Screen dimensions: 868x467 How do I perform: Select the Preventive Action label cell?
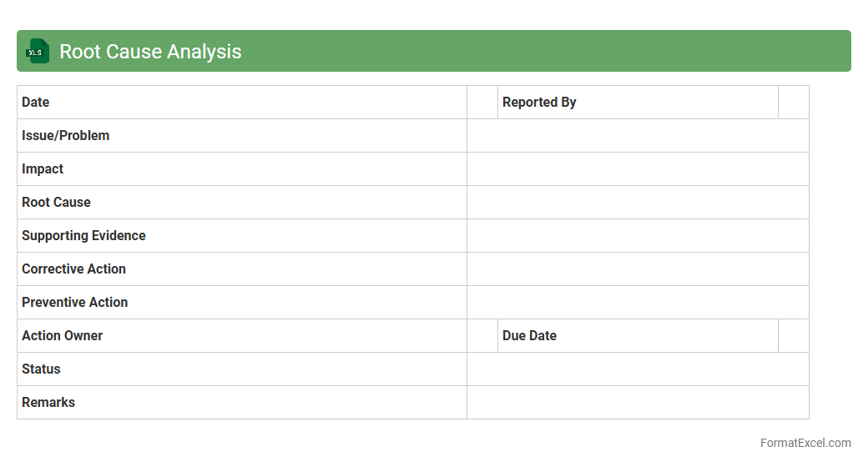[x=242, y=303]
